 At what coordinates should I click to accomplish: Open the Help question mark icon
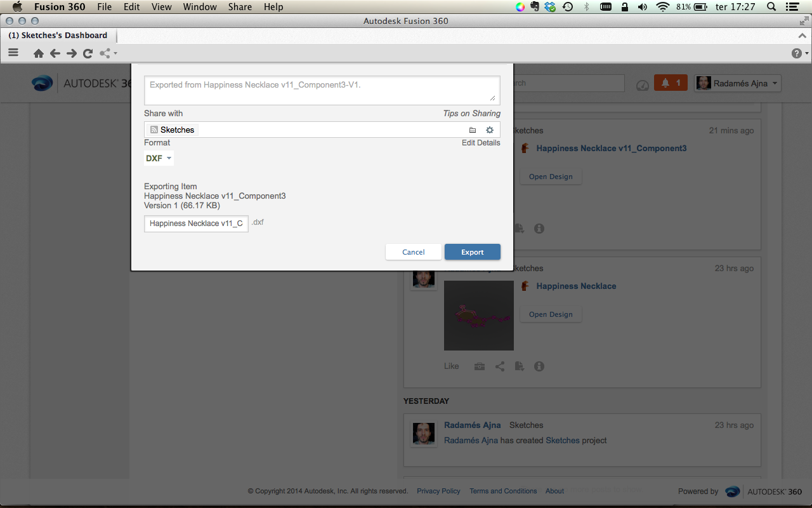[x=799, y=54]
